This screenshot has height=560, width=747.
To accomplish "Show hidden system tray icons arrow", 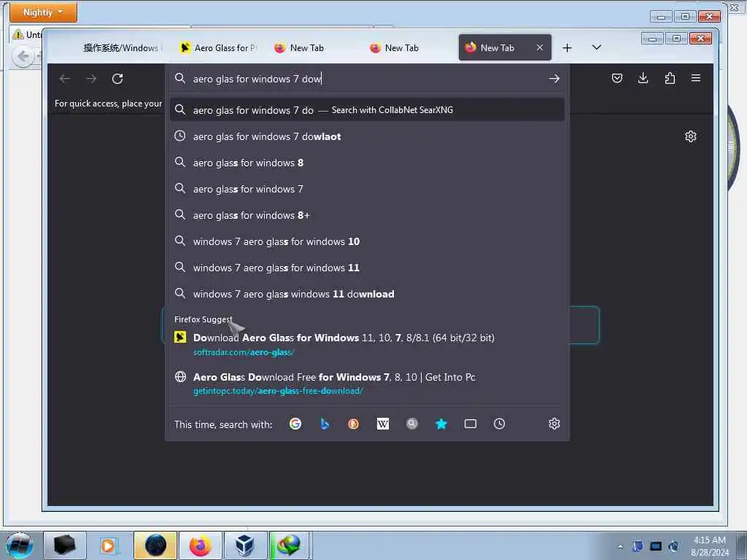I will 620,546.
